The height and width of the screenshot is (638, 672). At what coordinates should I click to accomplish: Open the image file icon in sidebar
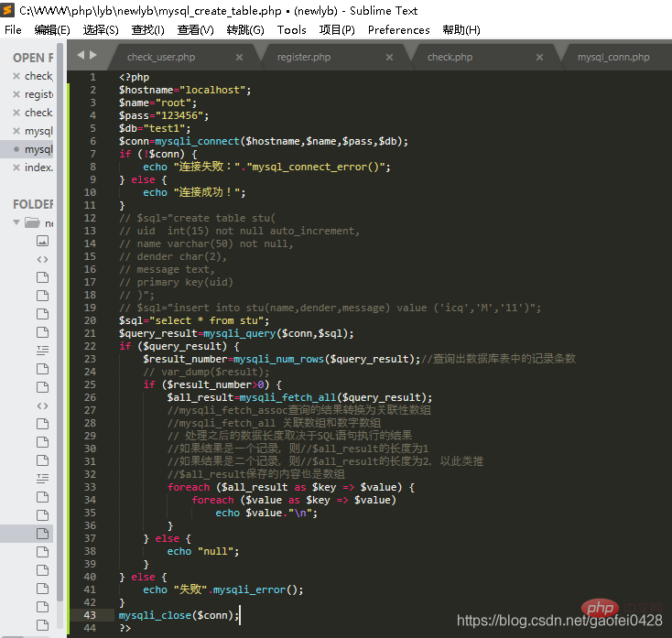[x=42, y=241]
